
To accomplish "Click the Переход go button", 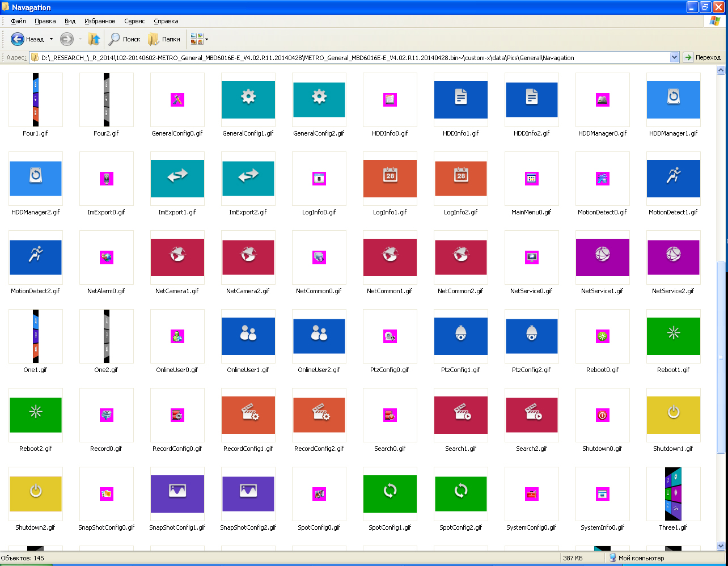I will click(702, 57).
